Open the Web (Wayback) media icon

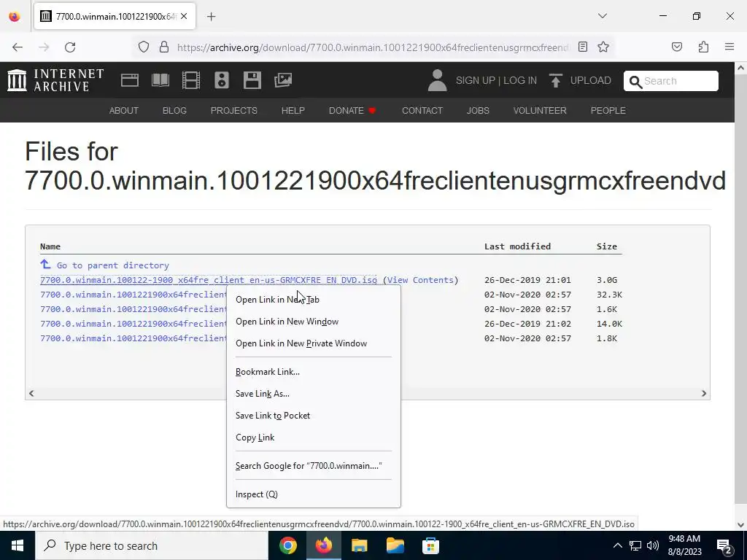(x=130, y=80)
